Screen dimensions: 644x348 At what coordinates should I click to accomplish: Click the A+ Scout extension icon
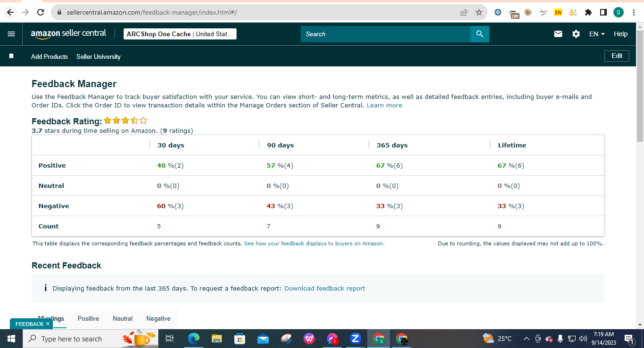click(573, 12)
